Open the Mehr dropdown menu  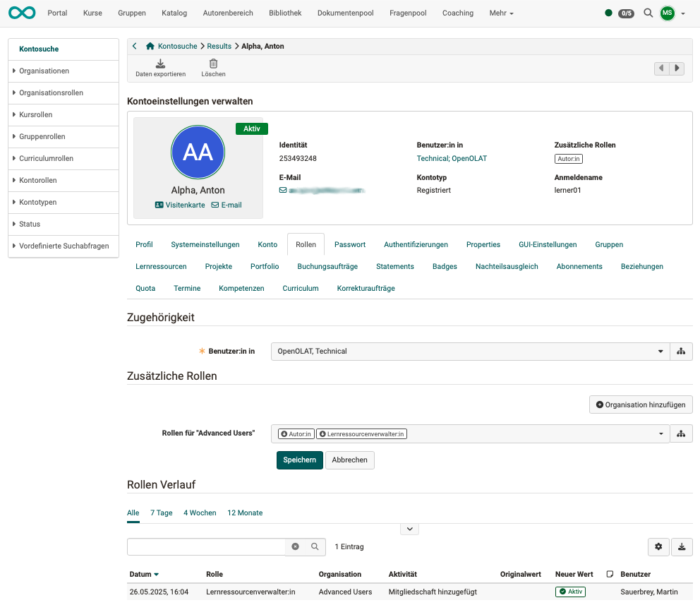pyautogui.click(x=501, y=13)
